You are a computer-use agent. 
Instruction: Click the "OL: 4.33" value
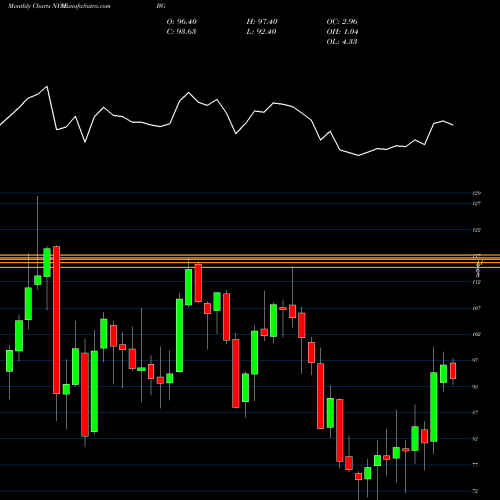click(x=342, y=42)
